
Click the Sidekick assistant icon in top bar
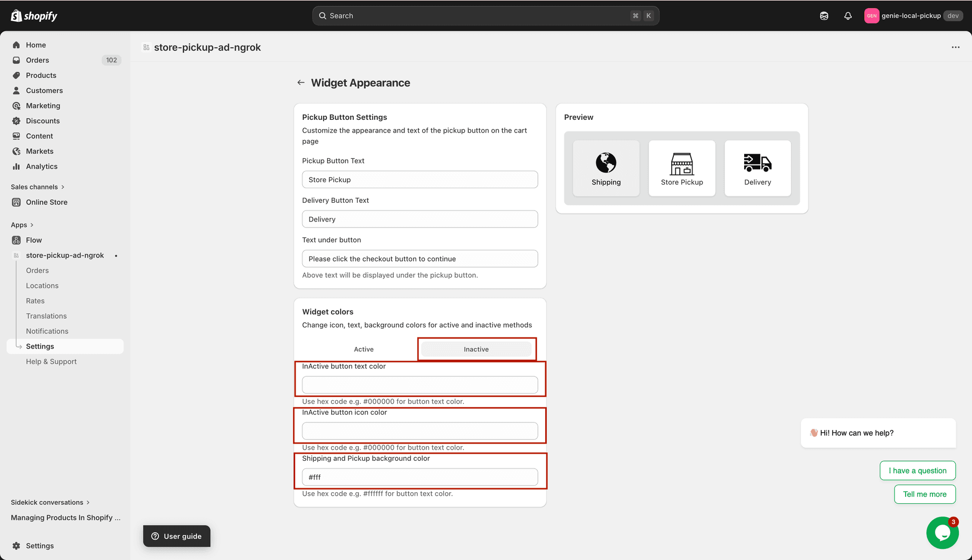(x=824, y=16)
